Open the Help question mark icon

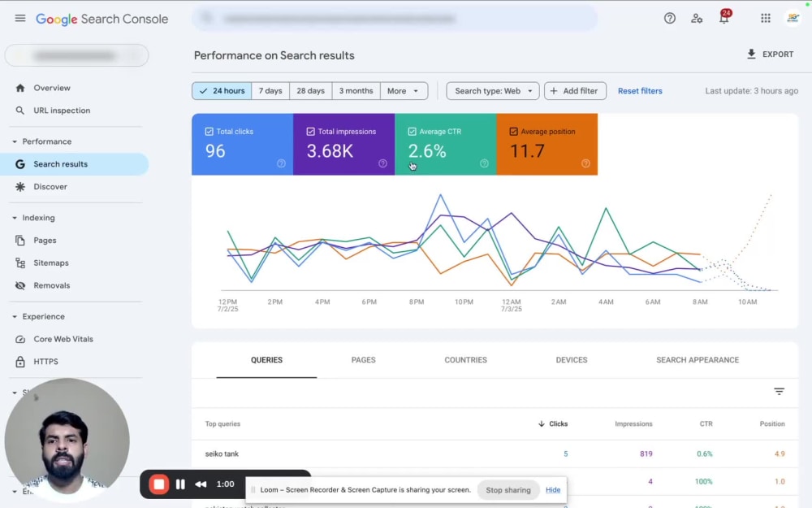(670, 19)
